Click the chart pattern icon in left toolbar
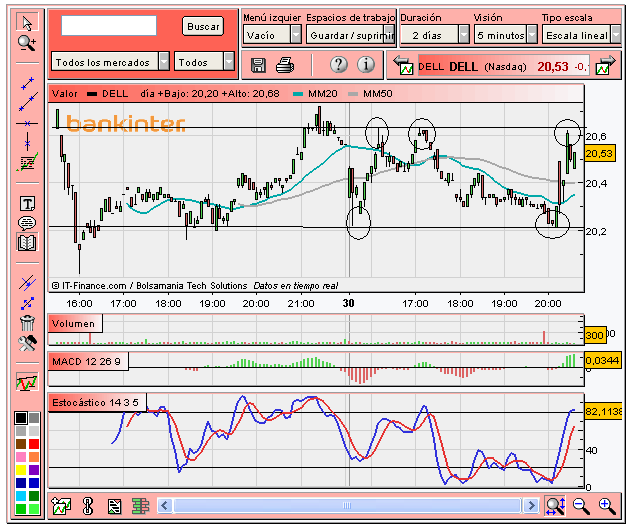The width and height of the screenshot is (630, 527). pos(27,382)
